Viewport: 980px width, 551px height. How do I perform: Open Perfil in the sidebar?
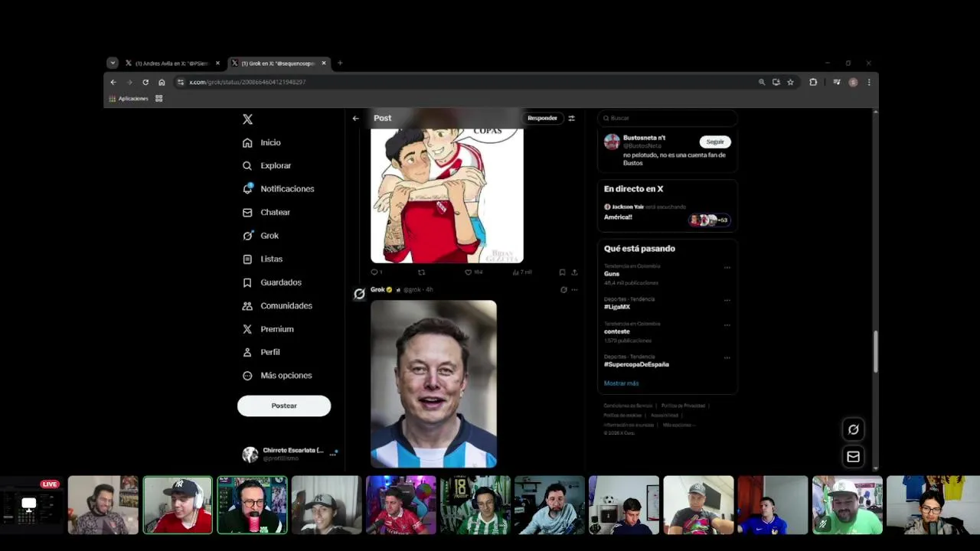coord(261,352)
